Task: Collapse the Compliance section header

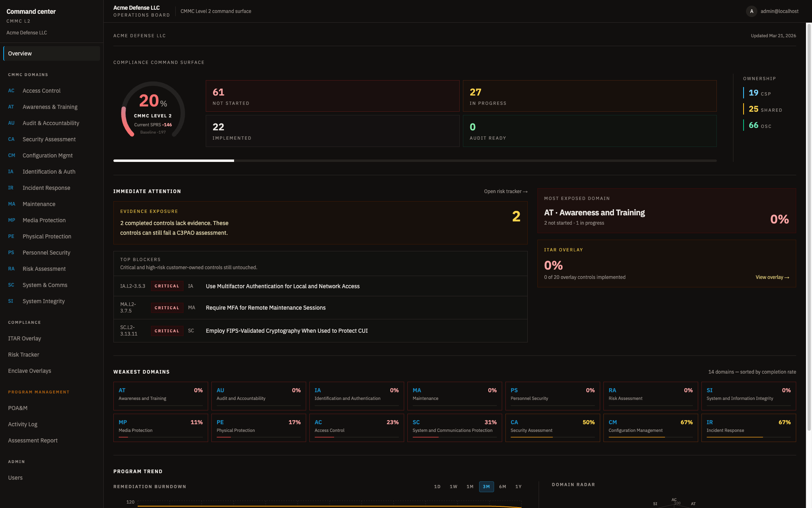Action: tap(24, 322)
